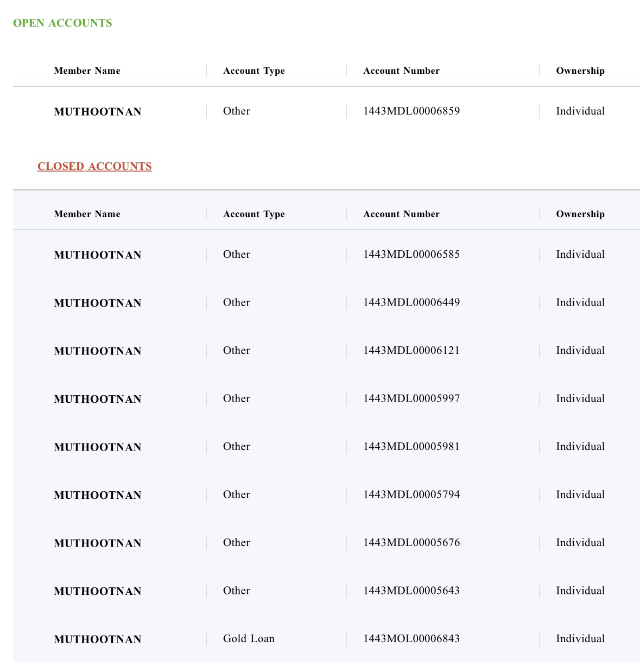Select account number 1443MDL00005997
This screenshot has width=640, height=672.
click(411, 398)
